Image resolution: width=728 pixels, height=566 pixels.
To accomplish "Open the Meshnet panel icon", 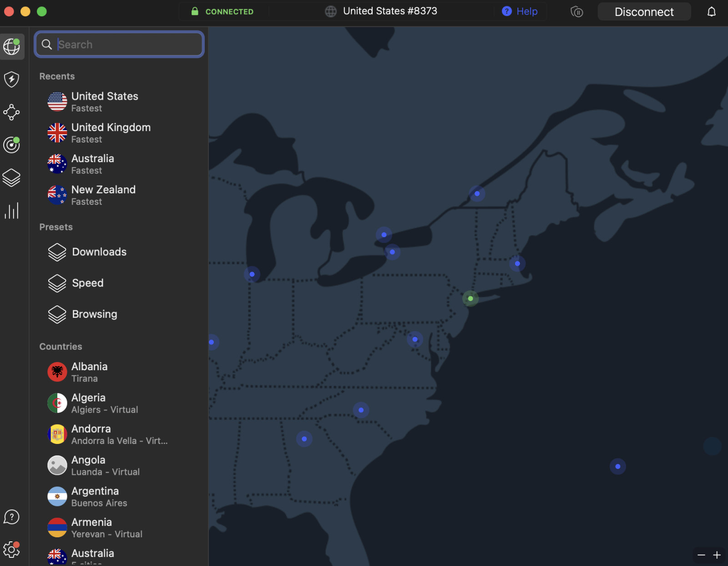I will click(x=12, y=112).
